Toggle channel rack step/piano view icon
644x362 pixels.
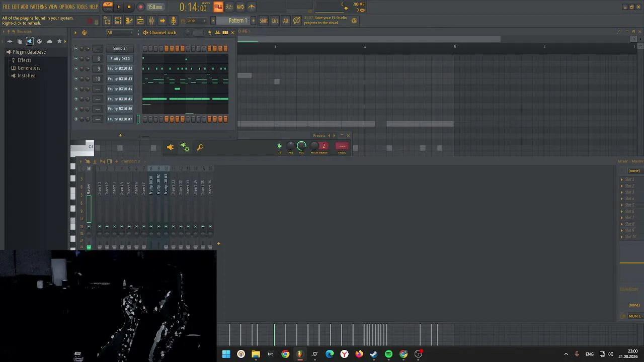225,33
